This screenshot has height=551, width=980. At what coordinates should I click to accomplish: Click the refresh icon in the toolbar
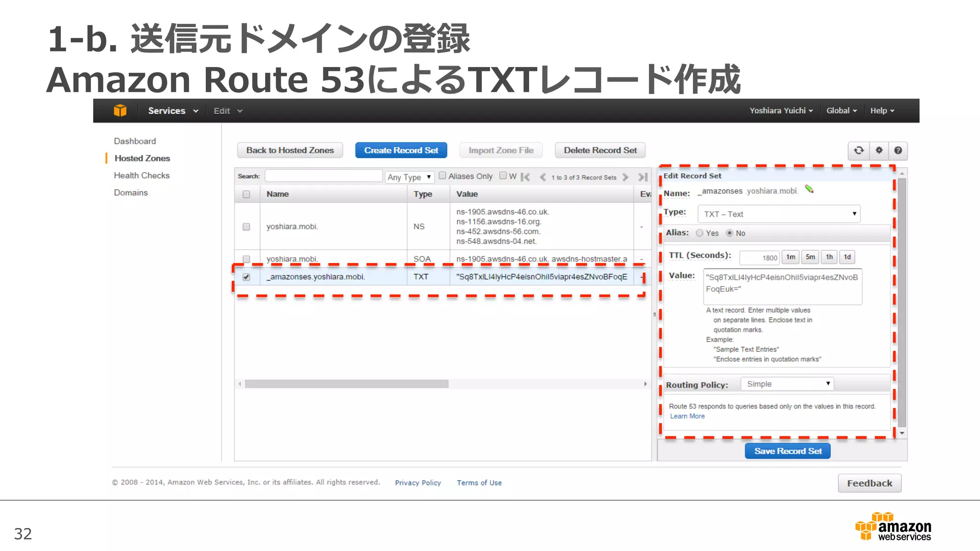tap(859, 150)
